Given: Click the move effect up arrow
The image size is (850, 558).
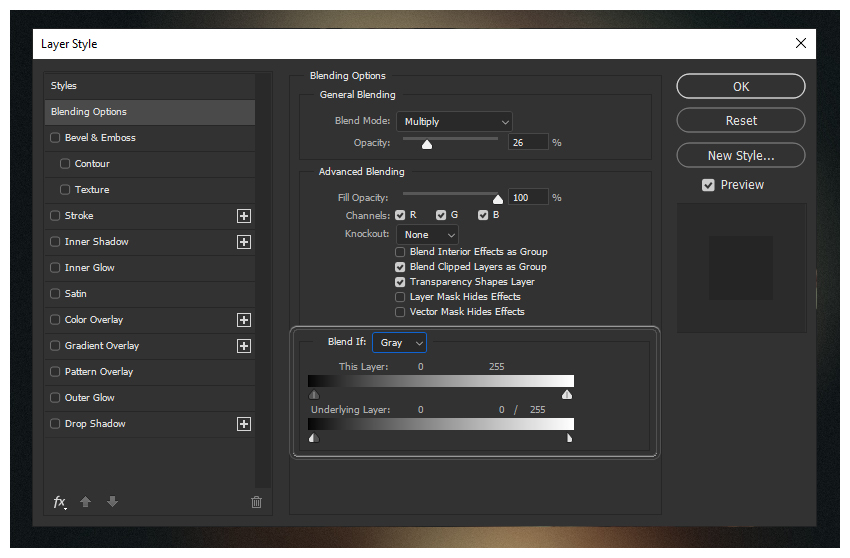Looking at the screenshot, I should (x=86, y=502).
